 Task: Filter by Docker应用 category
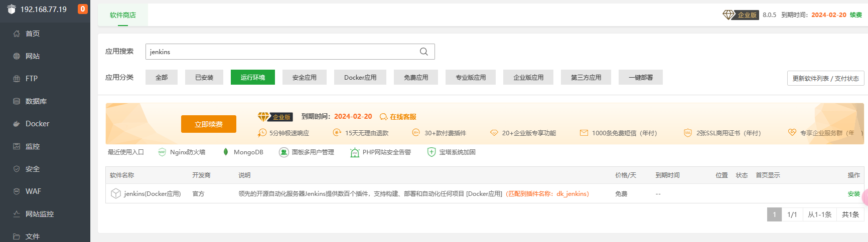click(x=360, y=77)
